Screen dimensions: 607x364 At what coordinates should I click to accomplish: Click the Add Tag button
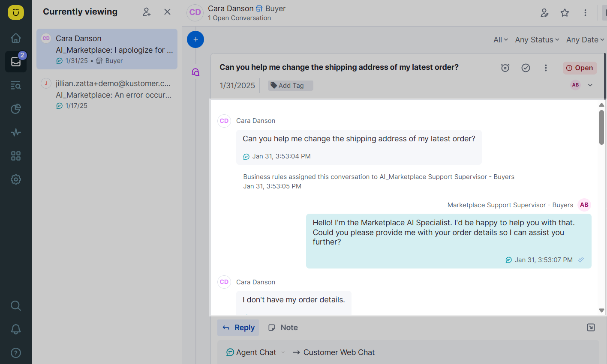[290, 86]
